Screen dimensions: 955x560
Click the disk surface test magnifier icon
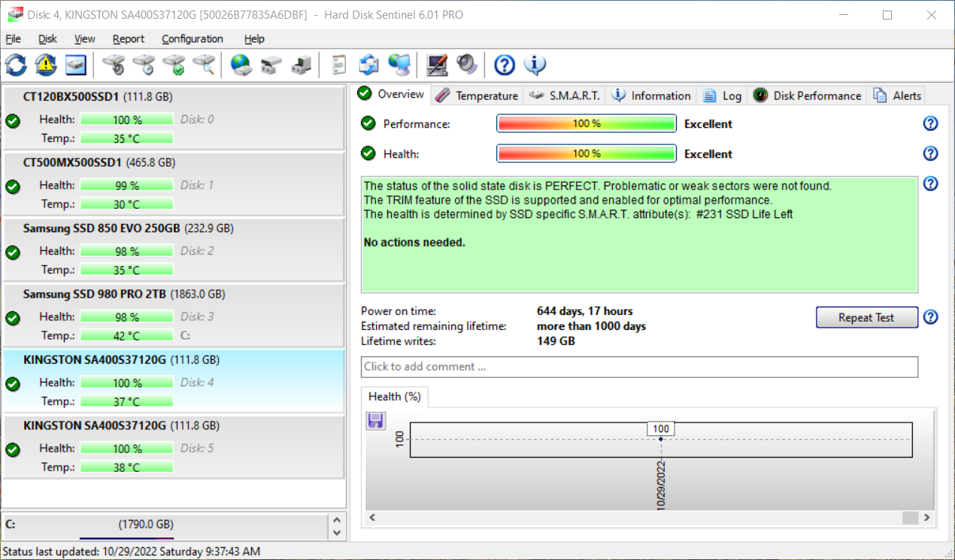tap(204, 65)
